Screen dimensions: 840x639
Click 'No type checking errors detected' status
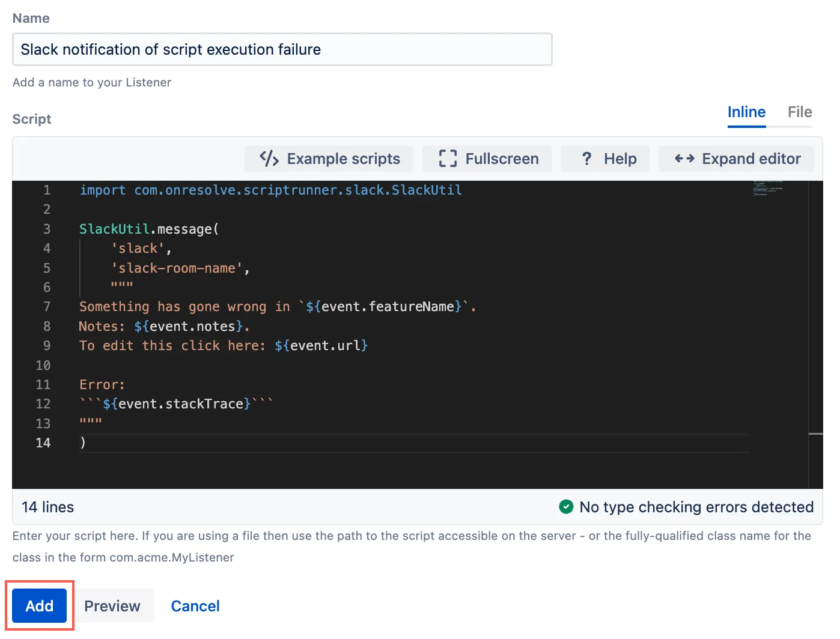[696, 507]
